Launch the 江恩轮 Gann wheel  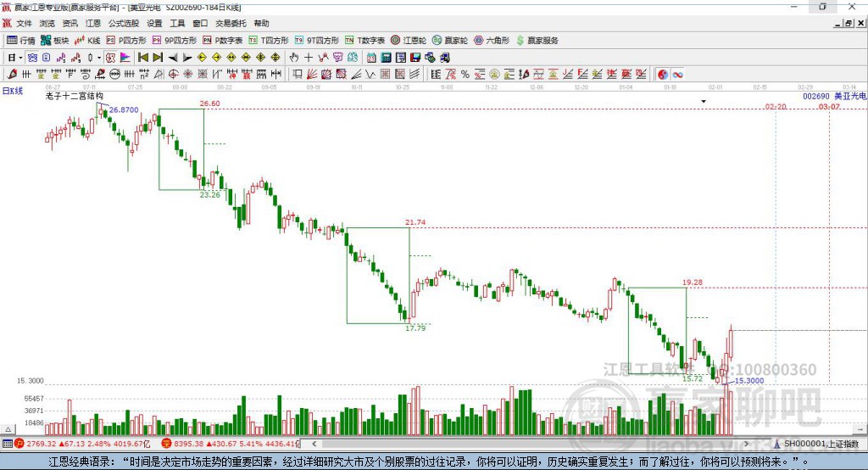click(x=409, y=41)
